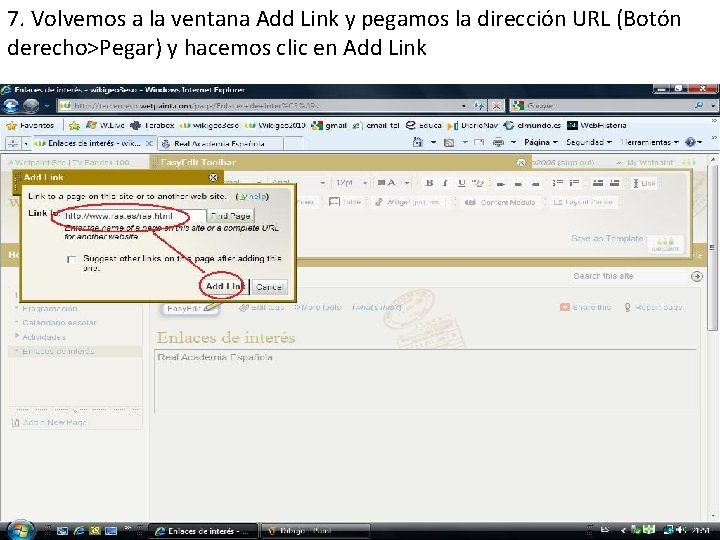Image resolution: width=720 pixels, height=540 pixels.
Task: Open the Favoritos star button
Action: pos(30,125)
